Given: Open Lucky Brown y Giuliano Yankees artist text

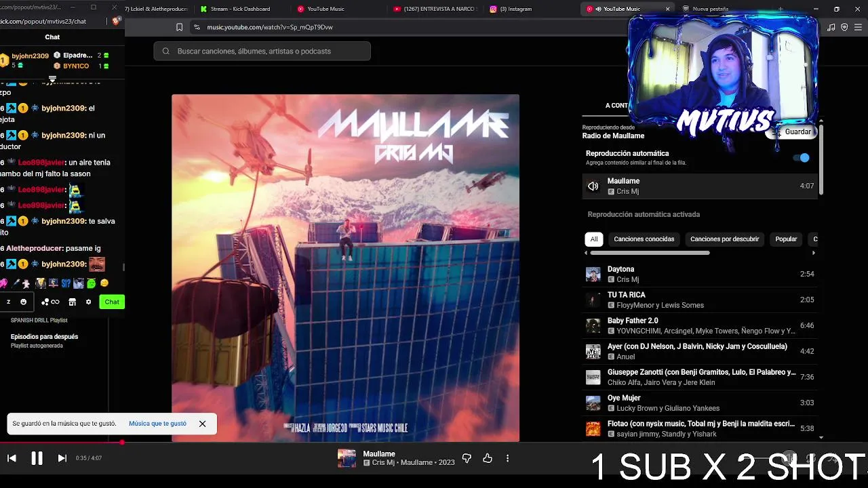Looking at the screenshot, I should click(668, 408).
